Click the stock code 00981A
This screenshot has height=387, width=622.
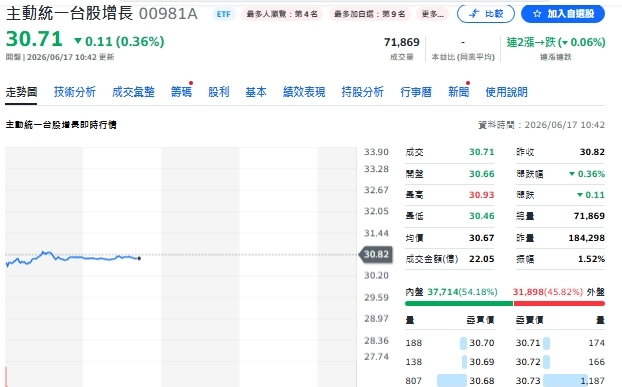pos(168,14)
